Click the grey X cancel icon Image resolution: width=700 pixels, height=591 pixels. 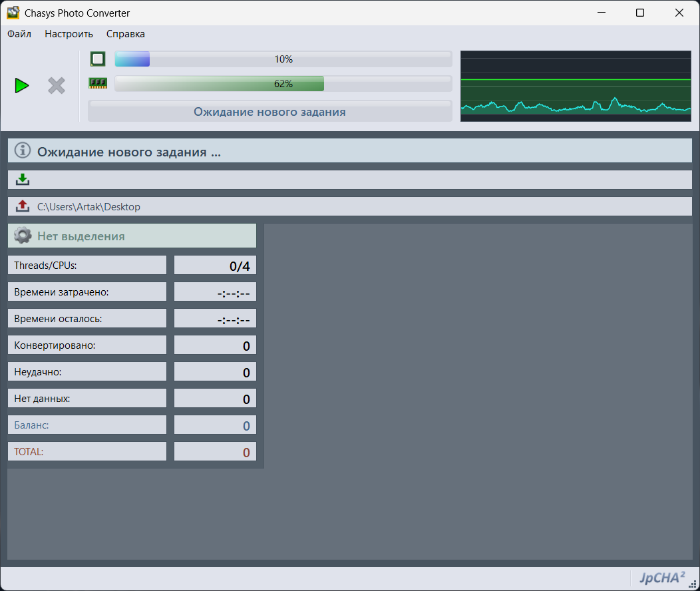[x=57, y=86]
